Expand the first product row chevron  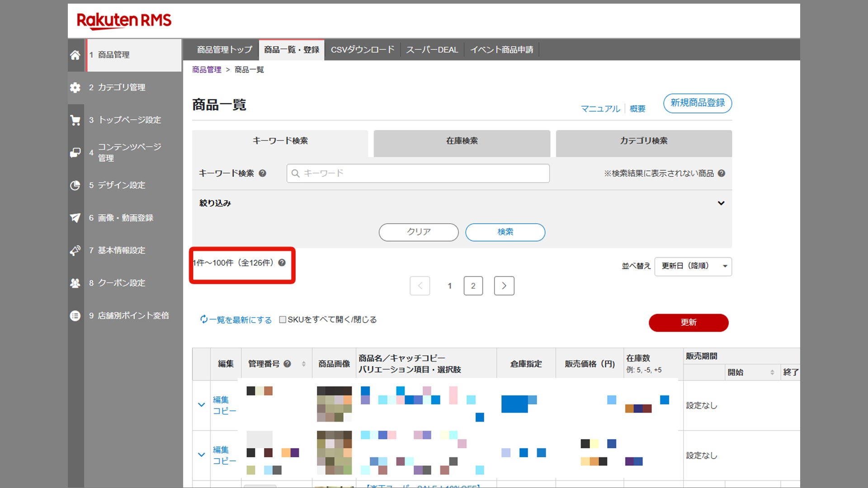[x=202, y=404]
